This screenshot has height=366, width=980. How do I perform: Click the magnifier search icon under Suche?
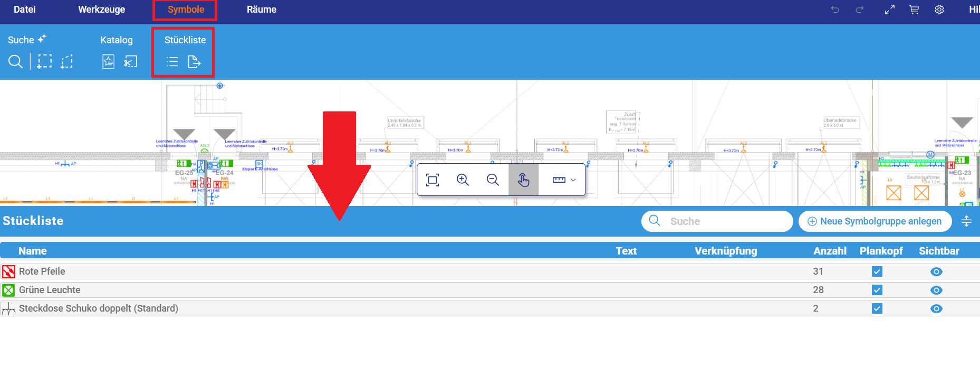click(x=15, y=62)
